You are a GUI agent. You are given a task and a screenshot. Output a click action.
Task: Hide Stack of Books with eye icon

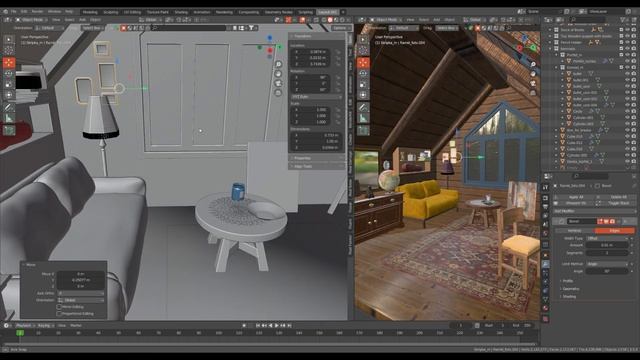click(x=627, y=30)
